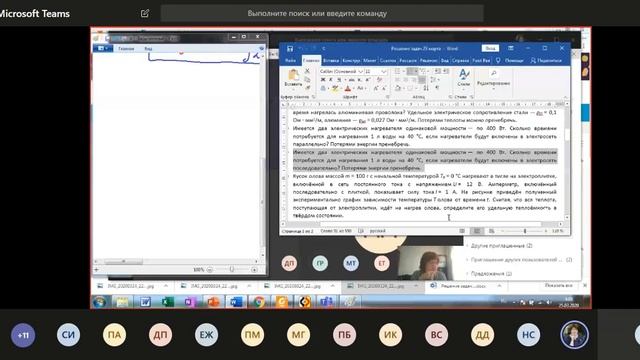This screenshot has width=640, height=360.
Task: Open chevron of the docx download item
Action: 499,286
